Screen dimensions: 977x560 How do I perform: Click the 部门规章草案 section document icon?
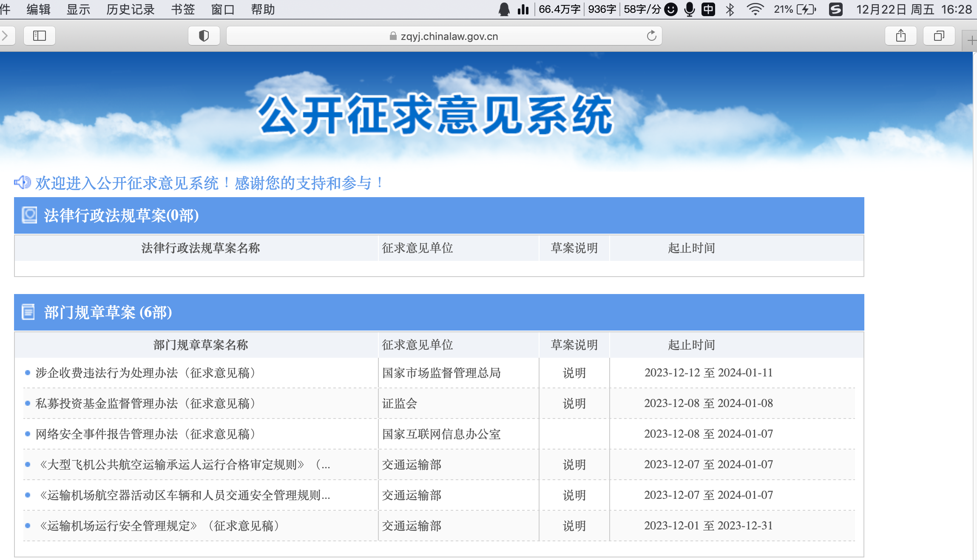click(x=28, y=312)
